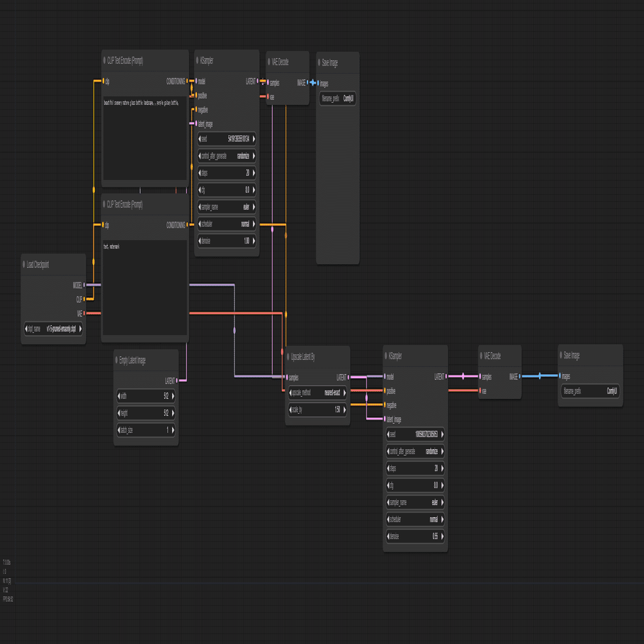Open scheduler normal combo in the denoise 1.00 KSampler
Image resolution: width=644 pixels, height=644 pixels.
(227, 224)
